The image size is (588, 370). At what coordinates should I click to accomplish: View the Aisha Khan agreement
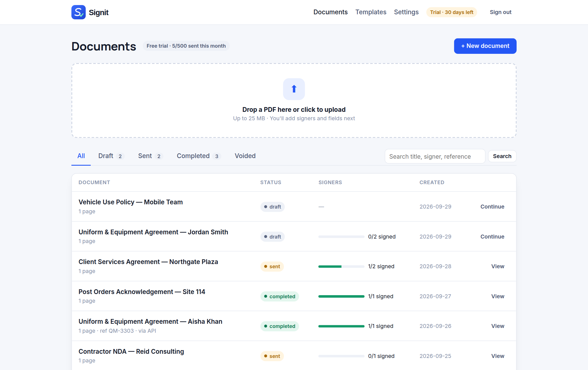pos(498,326)
